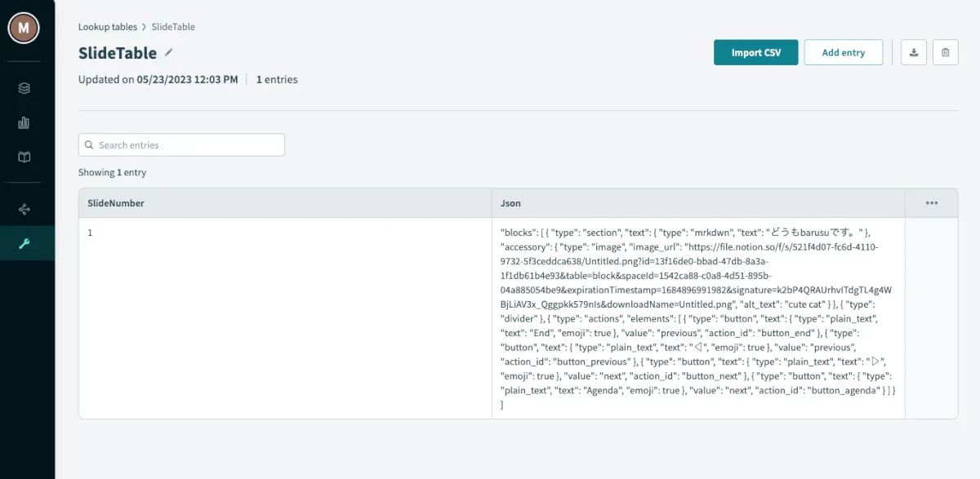Open the stacked layers sidebar icon

click(24, 88)
